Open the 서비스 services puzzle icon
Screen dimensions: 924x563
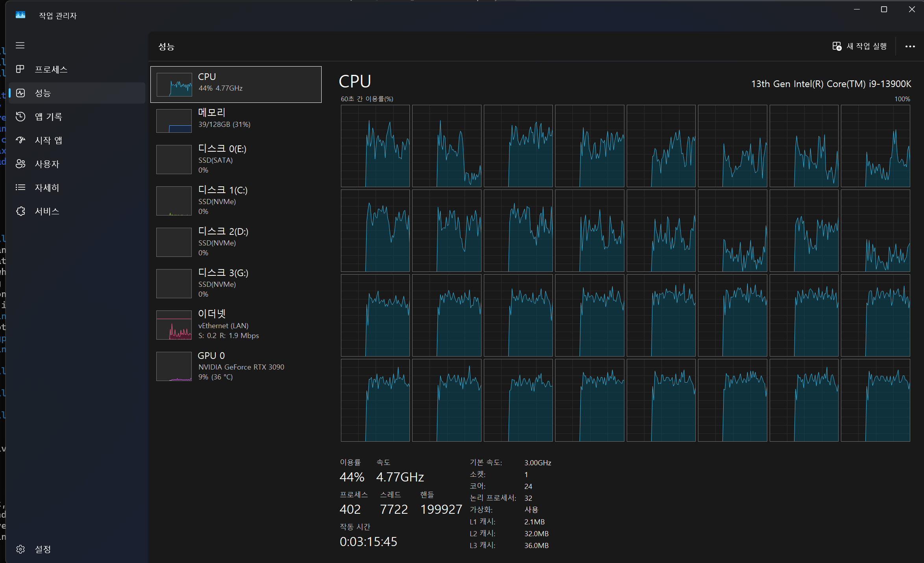pyautogui.click(x=20, y=211)
